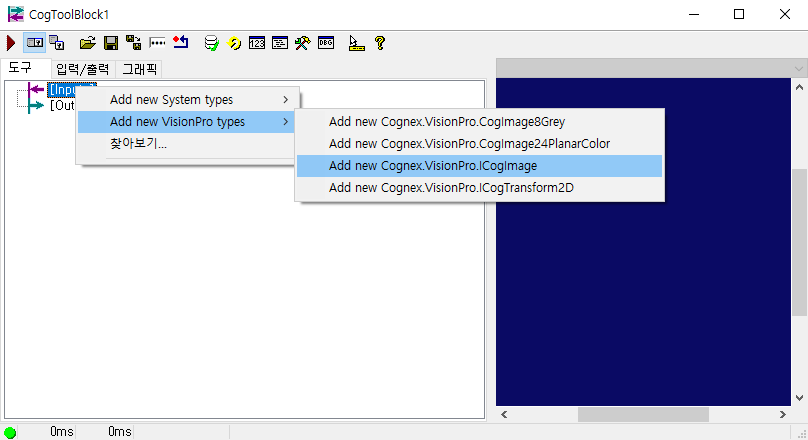Toggle the highlighted electric mode icon in toolbar
The height and width of the screenshot is (440, 808).
35,43
